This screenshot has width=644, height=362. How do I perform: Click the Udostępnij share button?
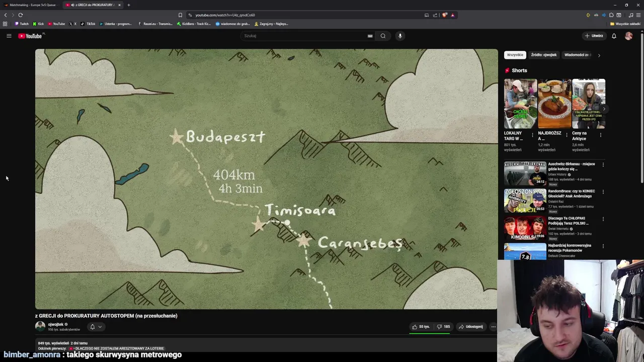click(471, 327)
